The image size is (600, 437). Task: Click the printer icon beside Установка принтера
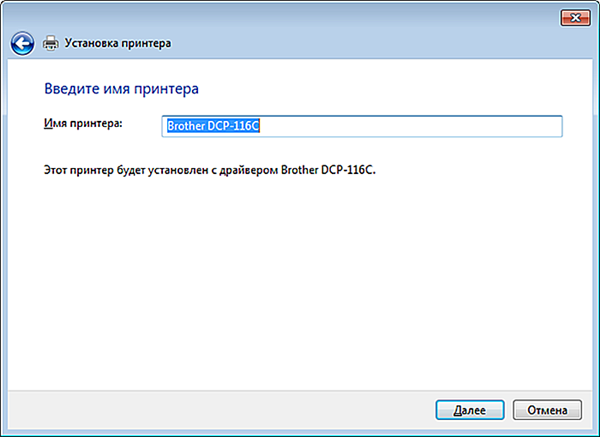51,43
